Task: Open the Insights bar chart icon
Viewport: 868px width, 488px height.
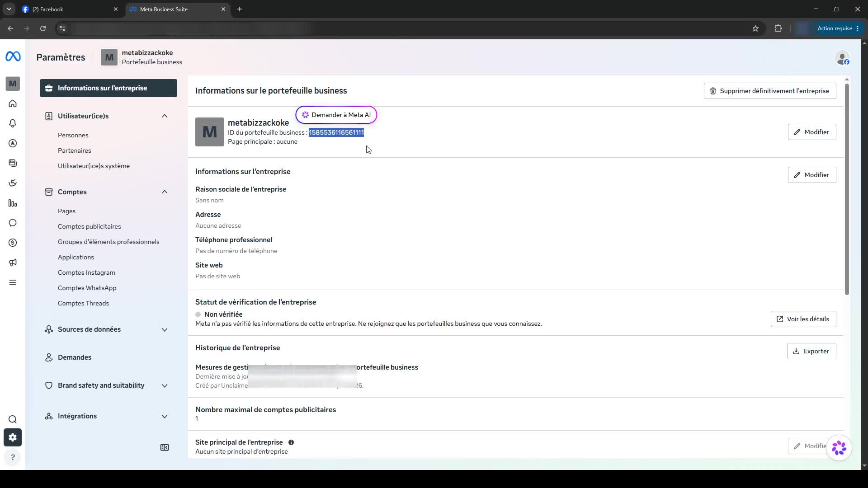Action: [13, 203]
